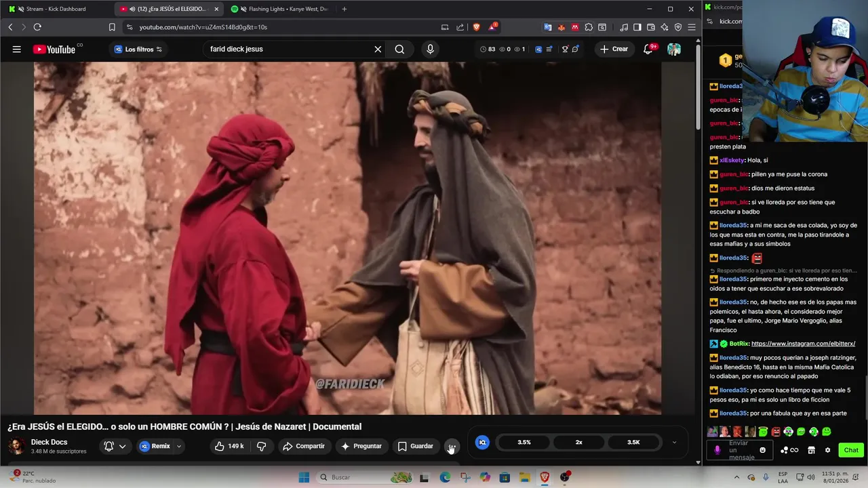Open Brave Leo AI sparkle icon

pos(665,27)
